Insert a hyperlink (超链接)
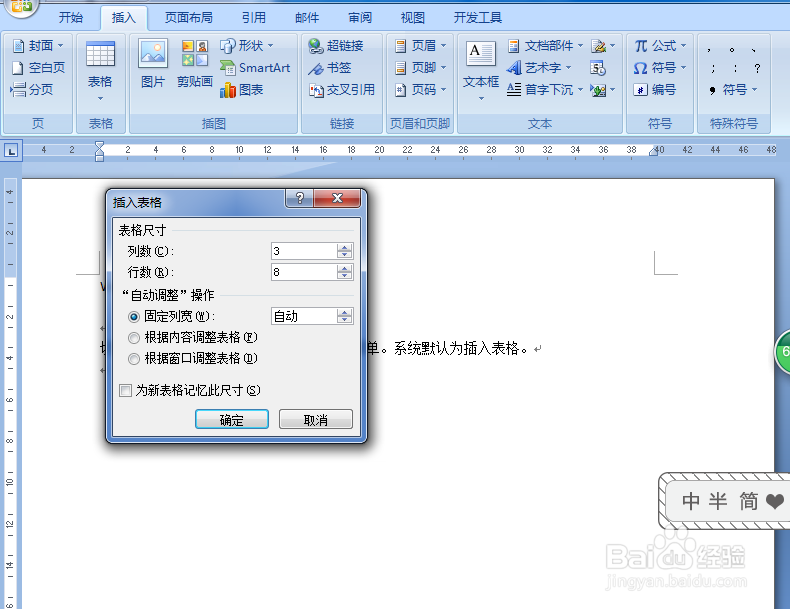This screenshot has width=790, height=609. pos(336,46)
